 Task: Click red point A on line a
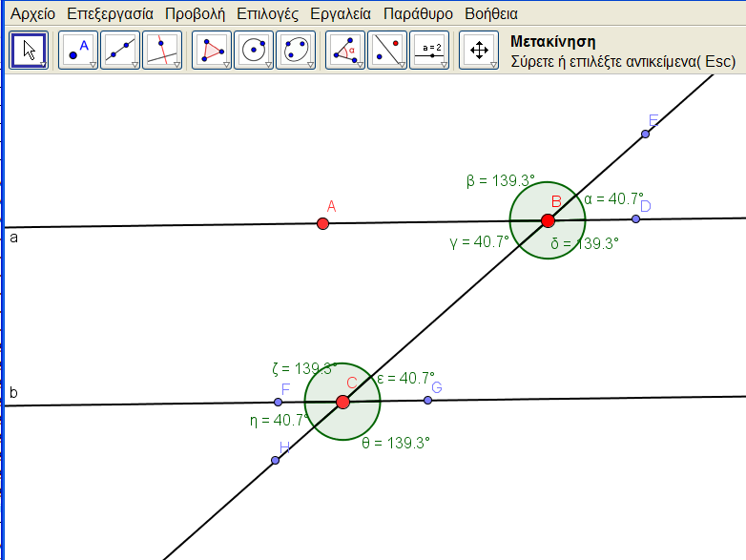pos(322,223)
